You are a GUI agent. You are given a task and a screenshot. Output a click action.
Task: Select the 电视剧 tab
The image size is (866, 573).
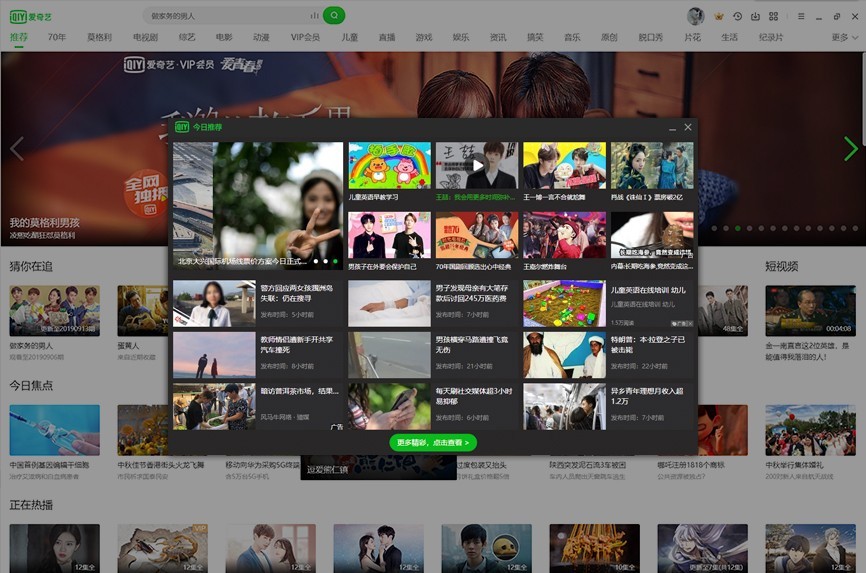tap(145, 37)
